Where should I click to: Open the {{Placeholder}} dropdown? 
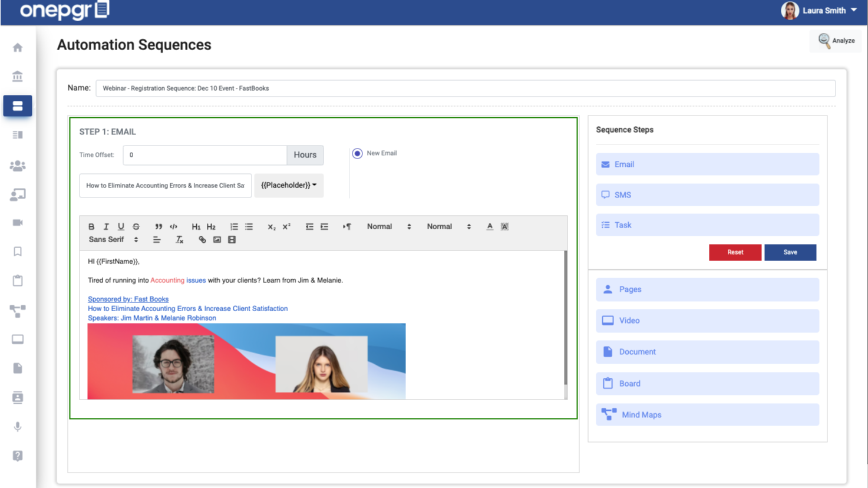pos(288,185)
